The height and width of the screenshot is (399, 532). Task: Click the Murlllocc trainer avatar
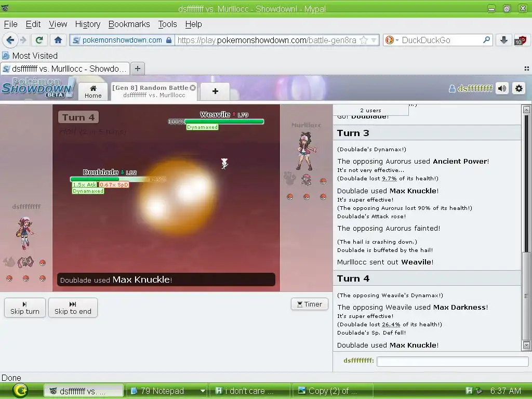click(x=307, y=151)
